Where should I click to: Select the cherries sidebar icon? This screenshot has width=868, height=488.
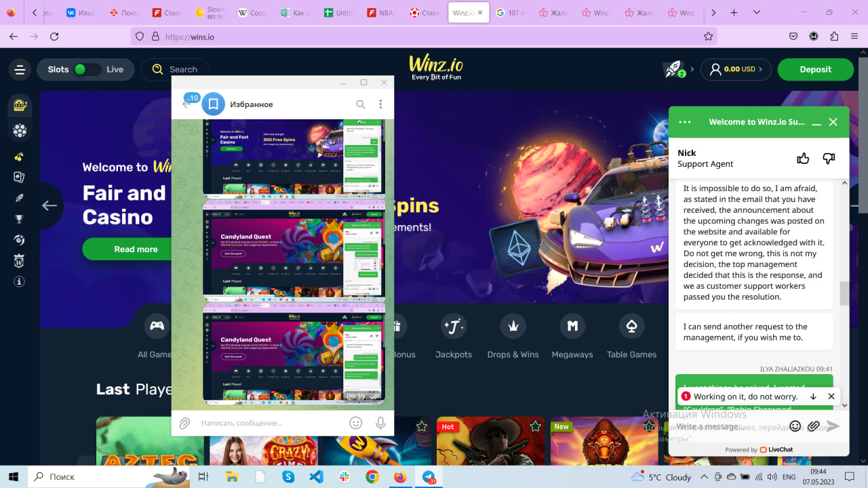[20, 157]
